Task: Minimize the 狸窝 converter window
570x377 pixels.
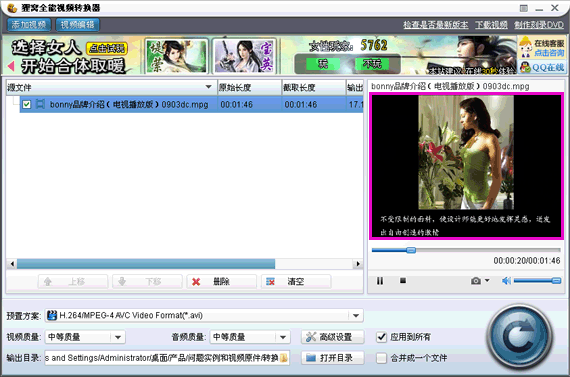Action: [539, 8]
